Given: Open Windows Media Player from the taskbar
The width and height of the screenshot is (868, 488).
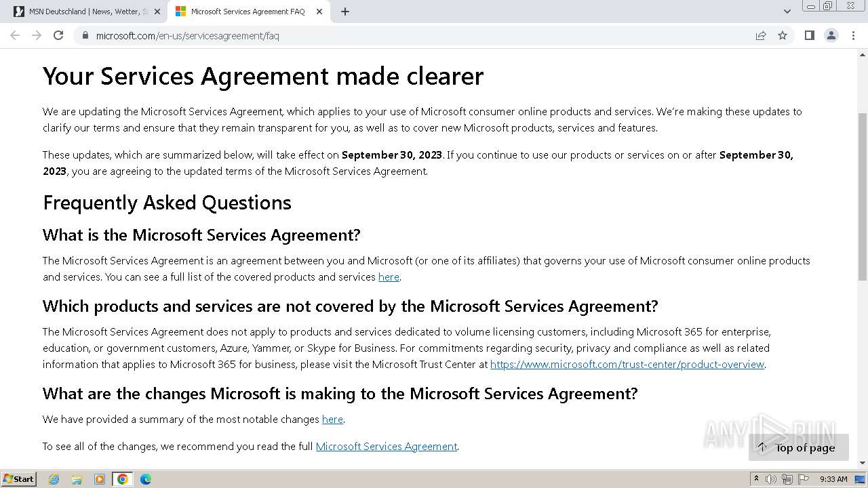Looking at the screenshot, I should pos(100,479).
